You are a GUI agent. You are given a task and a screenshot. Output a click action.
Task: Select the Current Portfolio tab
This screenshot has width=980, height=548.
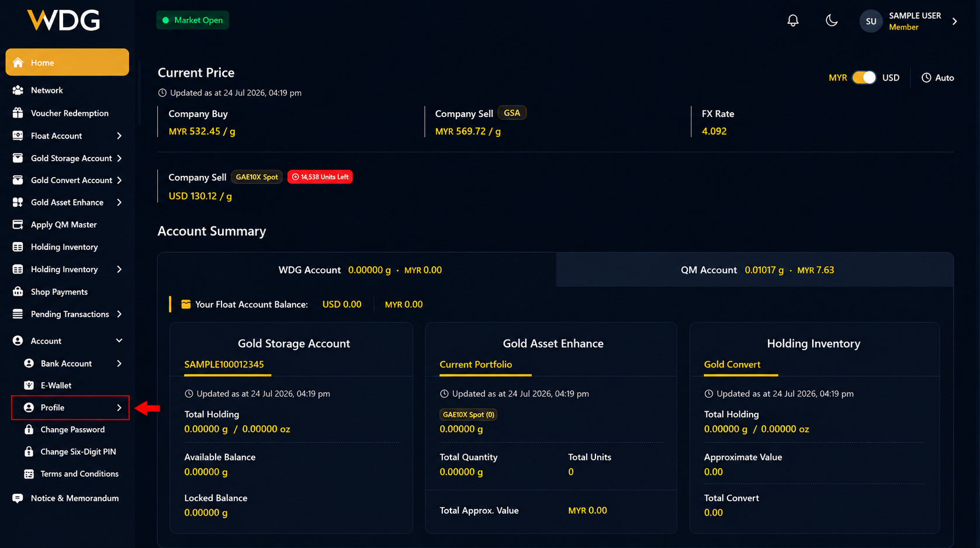[x=476, y=365]
